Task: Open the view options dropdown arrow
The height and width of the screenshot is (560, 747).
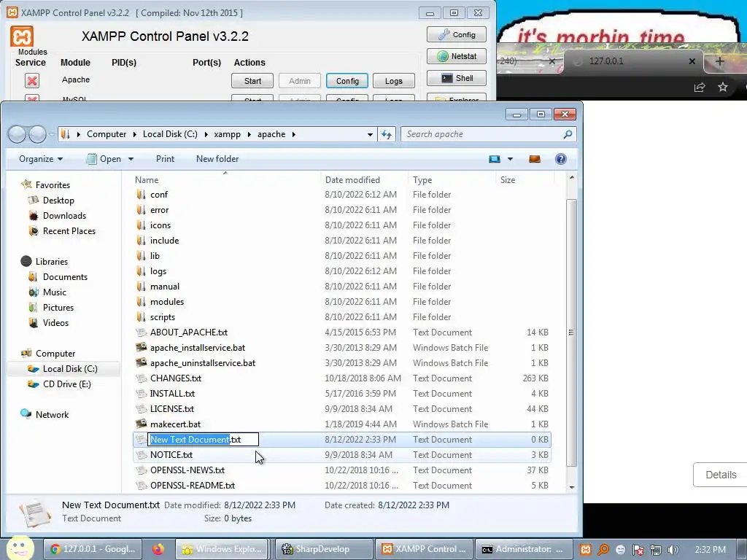Action: point(510,159)
